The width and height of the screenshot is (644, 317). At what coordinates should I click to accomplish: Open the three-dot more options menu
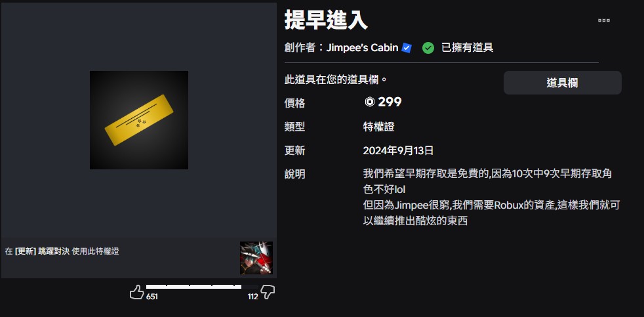click(x=604, y=20)
